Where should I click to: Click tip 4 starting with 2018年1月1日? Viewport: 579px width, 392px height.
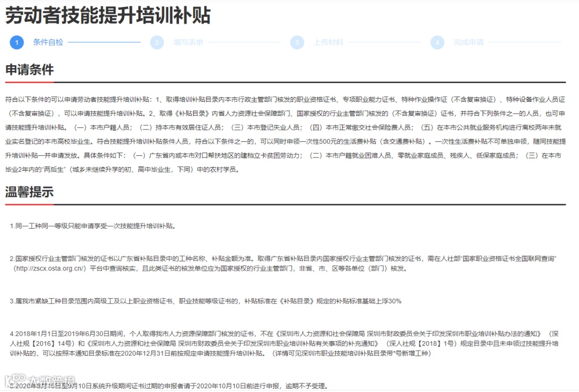point(284,344)
